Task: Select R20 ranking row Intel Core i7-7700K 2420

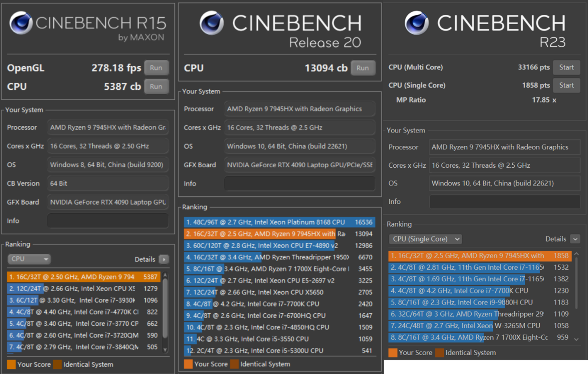Action: 280,304
